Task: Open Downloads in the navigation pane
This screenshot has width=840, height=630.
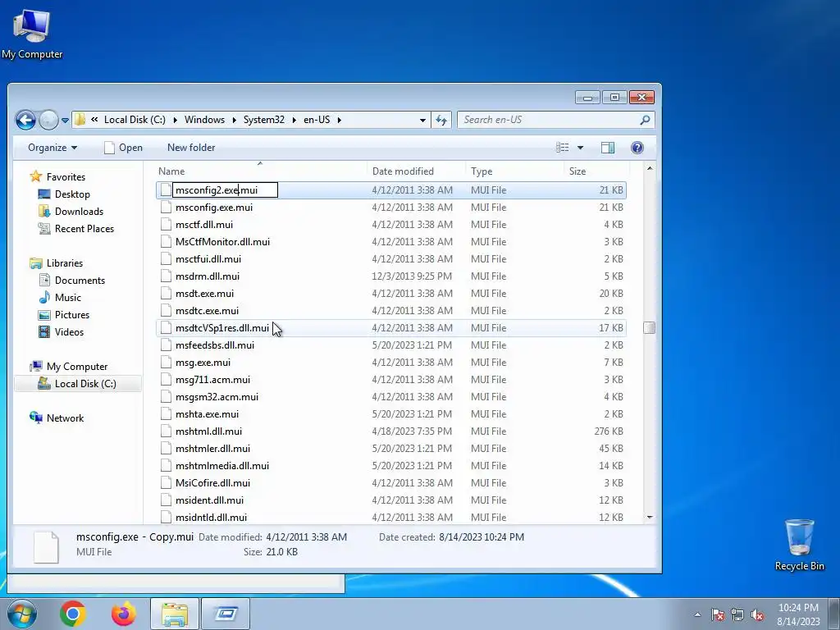Action: (x=79, y=212)
